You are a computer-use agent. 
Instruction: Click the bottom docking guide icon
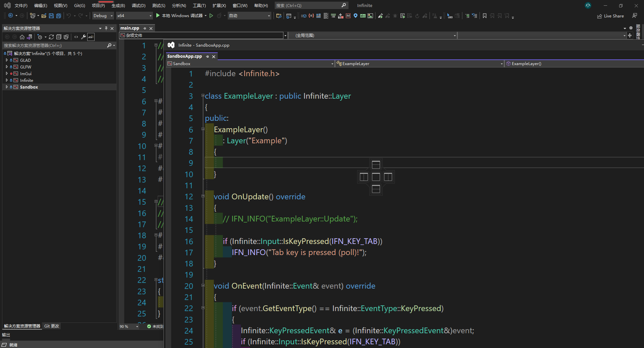coord(376,189)
